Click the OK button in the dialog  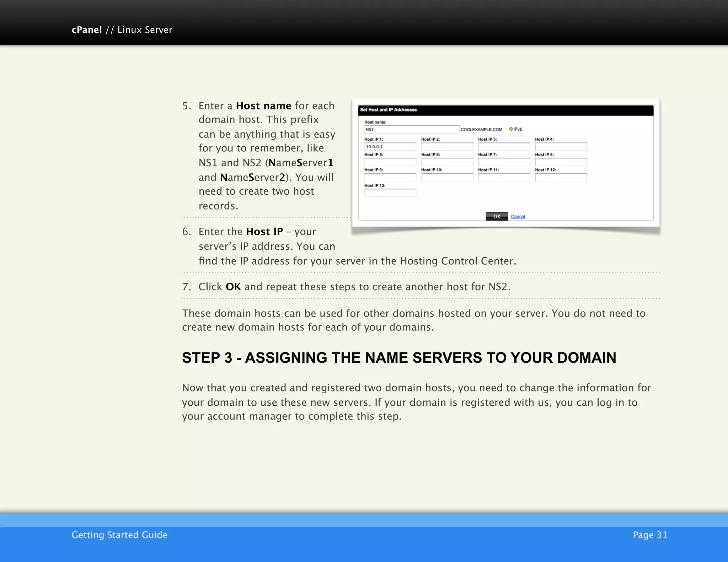tap(497, 216)
